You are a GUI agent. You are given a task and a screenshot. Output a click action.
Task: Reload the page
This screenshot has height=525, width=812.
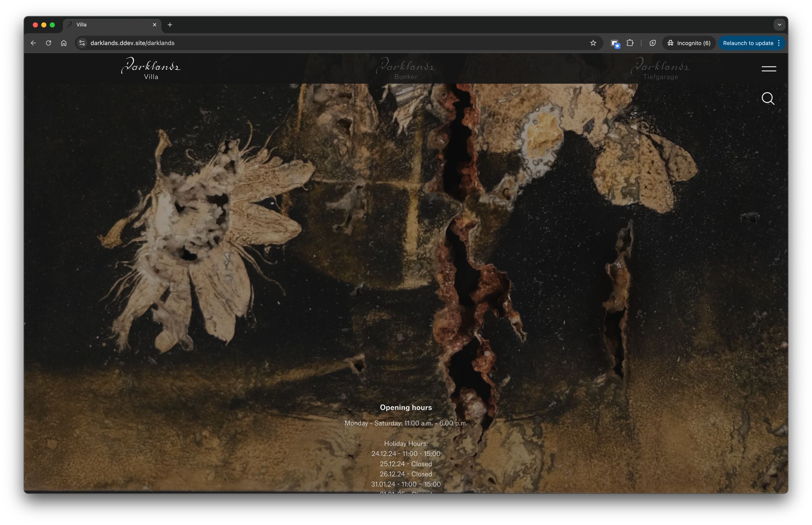click(x=48, y=43)
